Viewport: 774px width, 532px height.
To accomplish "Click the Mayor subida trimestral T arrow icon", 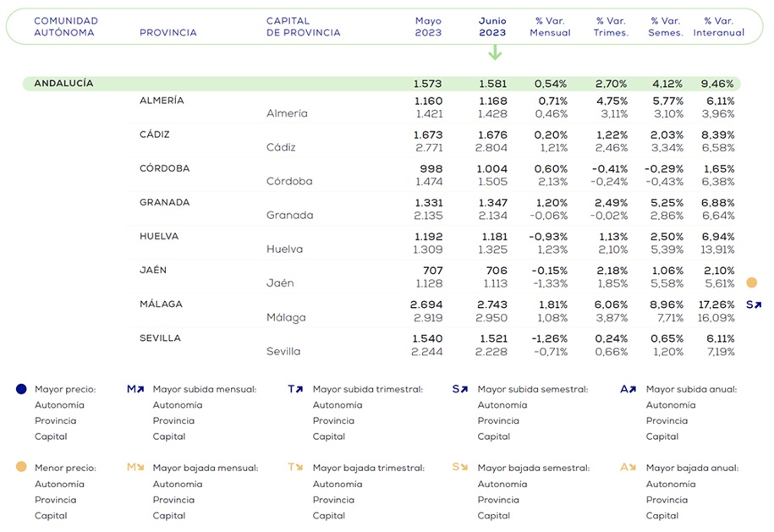I will pyautogui.click(x=295, y=389).
